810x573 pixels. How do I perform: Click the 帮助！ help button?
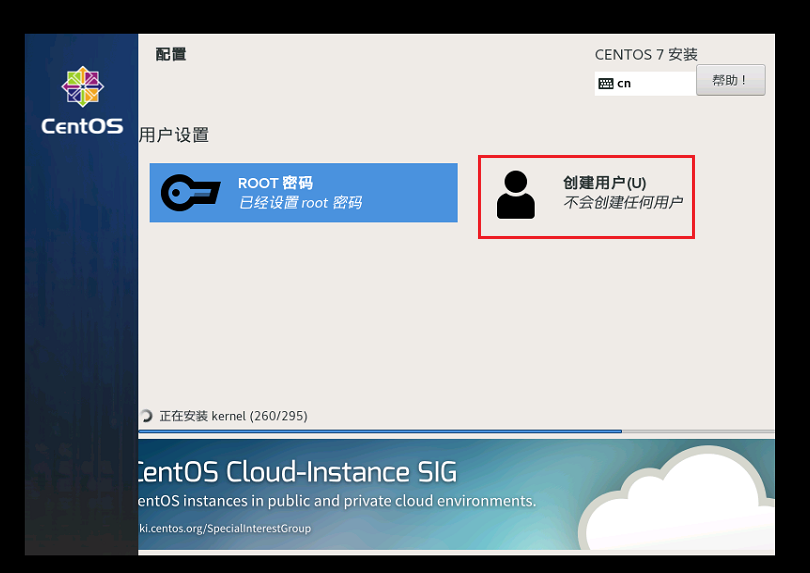click(x=730, y=80)
